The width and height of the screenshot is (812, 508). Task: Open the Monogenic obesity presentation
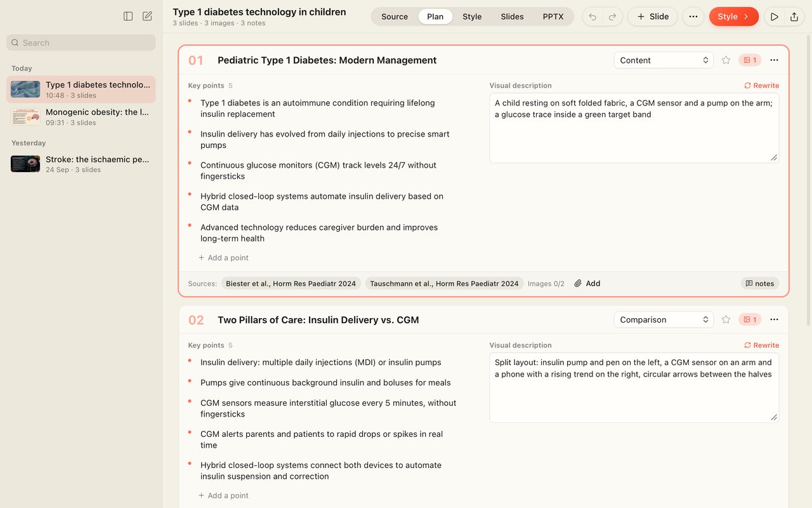[x=81, y=117]
